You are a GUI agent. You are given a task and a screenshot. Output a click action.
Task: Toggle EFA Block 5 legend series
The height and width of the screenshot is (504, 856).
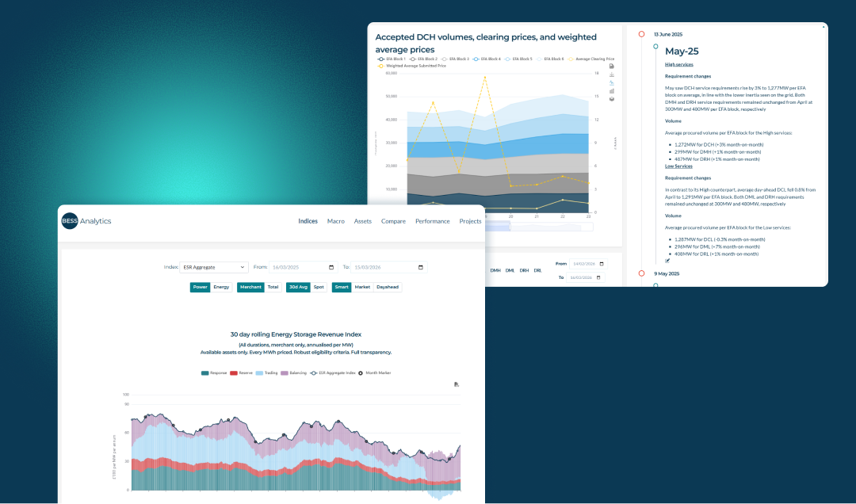[x=518, y=59]
